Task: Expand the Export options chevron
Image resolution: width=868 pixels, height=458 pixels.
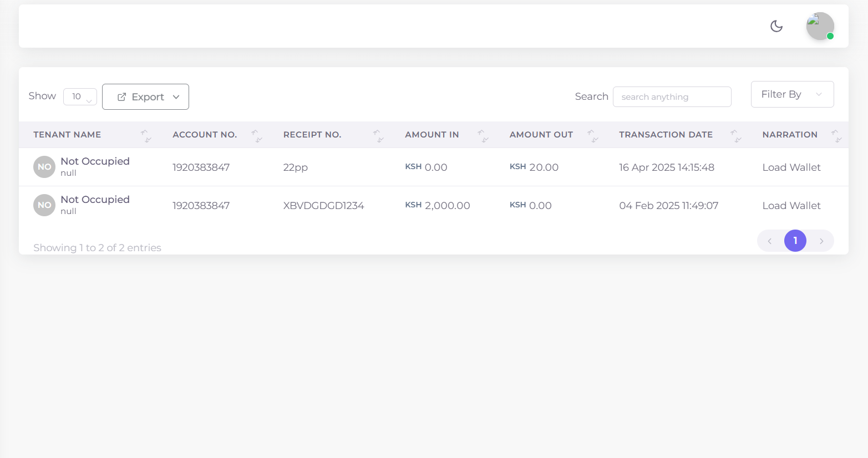Action: click(176, 96)
